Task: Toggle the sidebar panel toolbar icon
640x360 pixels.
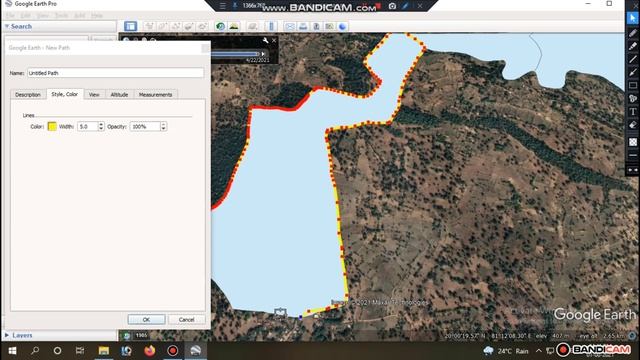Action: (x=131, y=27)
